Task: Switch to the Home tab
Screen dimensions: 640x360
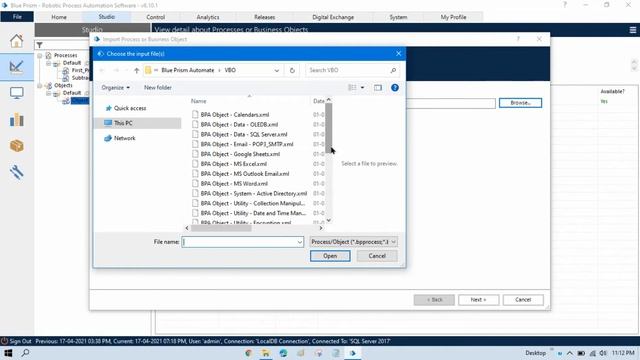Action: pyautogui.click(x=59, y=17)
